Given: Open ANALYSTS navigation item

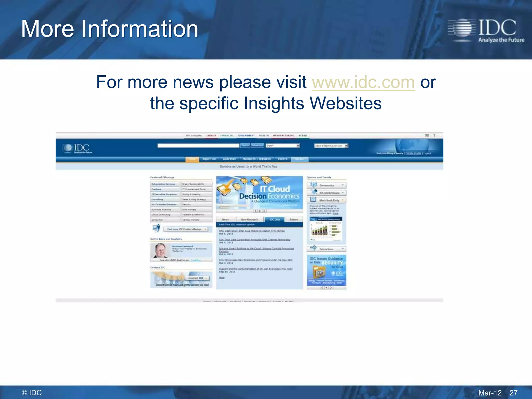Looking at the screenshot, I should (x=229, y=159).
